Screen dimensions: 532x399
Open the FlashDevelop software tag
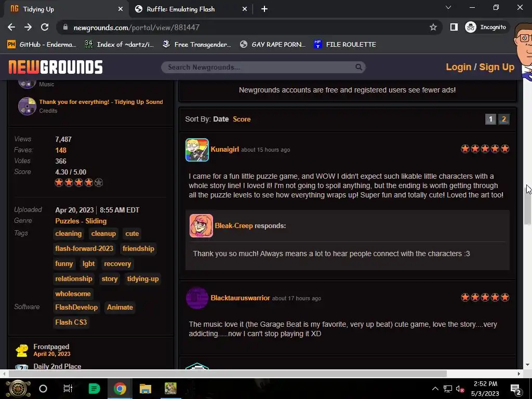(76, 308)
